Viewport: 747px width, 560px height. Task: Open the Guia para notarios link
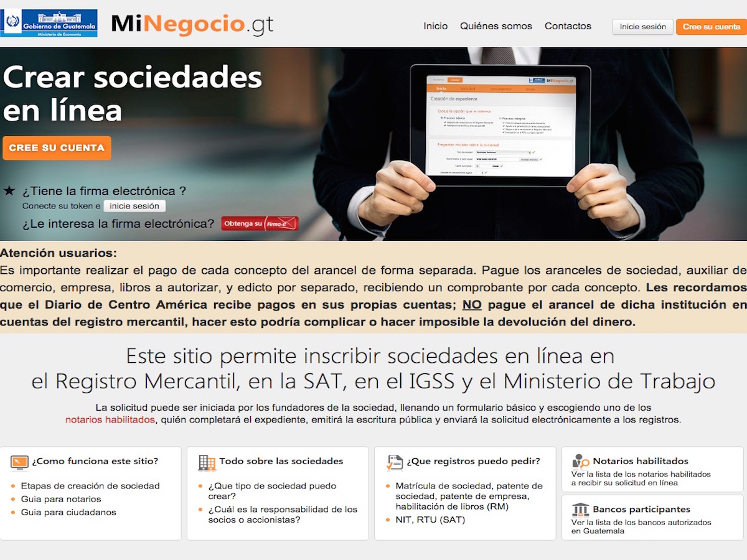61,499
